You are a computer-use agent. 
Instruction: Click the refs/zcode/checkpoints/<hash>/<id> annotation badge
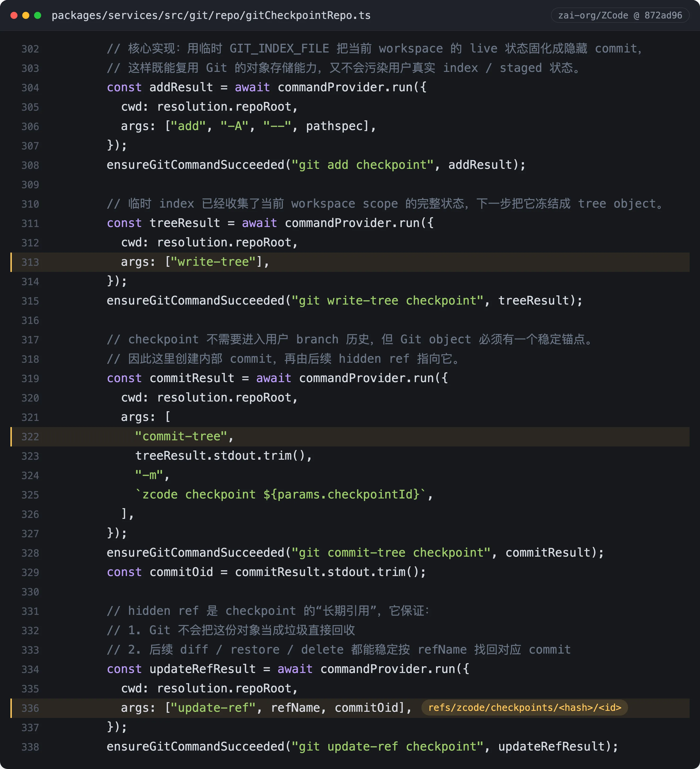tap(525, 708)
